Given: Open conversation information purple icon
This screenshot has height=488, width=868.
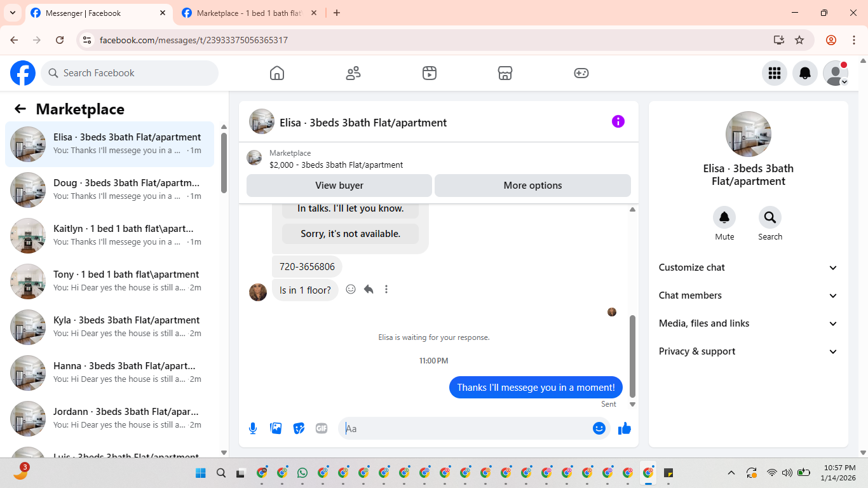Looking at the screenshot, I should (x=618, y=121).
